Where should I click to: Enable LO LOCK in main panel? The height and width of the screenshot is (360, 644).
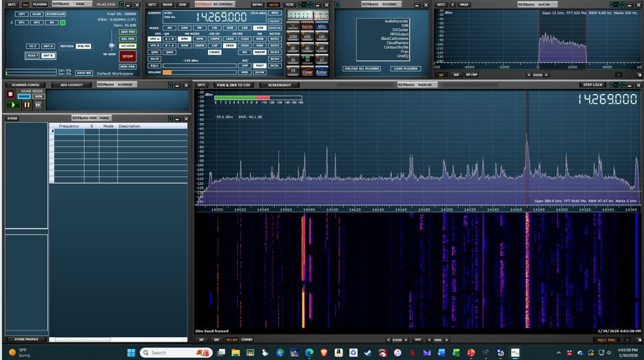point(127,46)
